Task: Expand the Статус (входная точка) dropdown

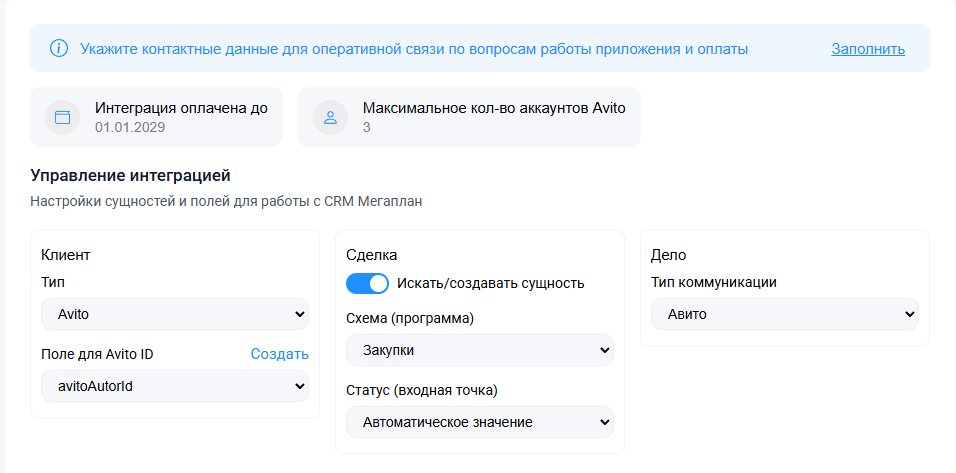Action: [x=479, y=422]
